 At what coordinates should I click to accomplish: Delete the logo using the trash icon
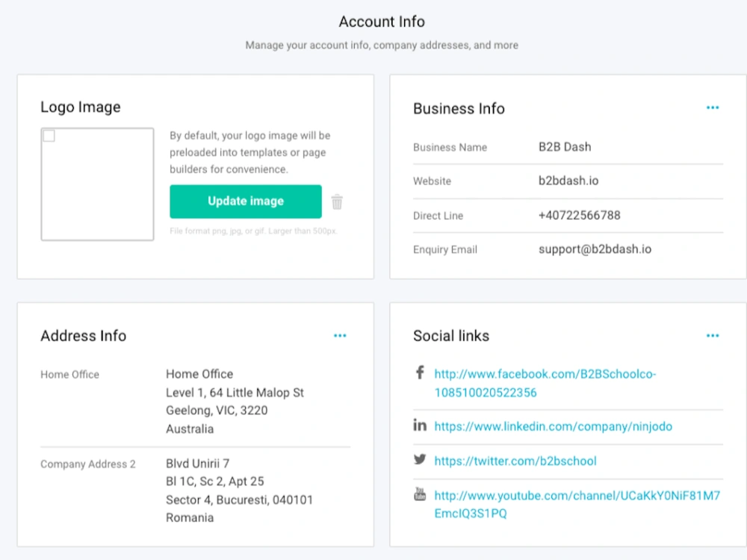coord(337,201)
